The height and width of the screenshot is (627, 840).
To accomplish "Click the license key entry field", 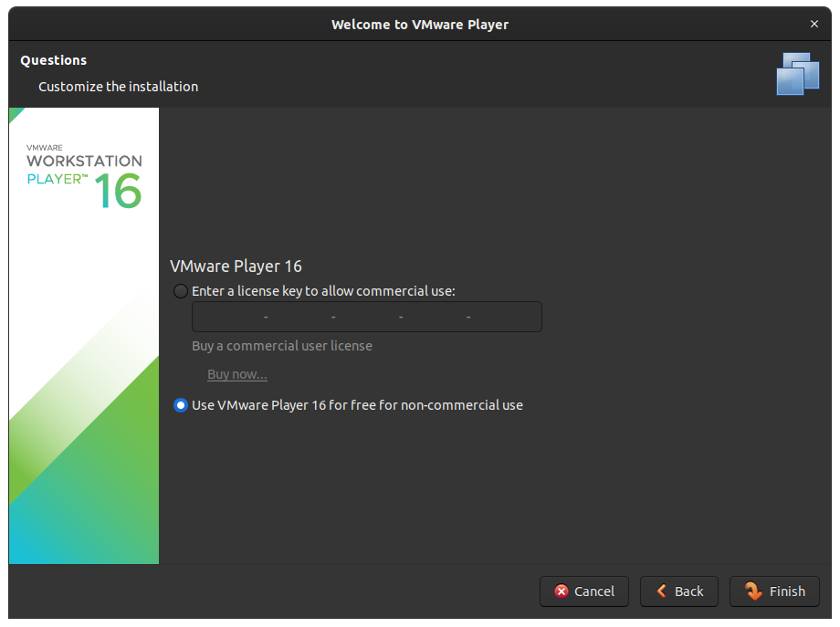I will tap(365, 317).
